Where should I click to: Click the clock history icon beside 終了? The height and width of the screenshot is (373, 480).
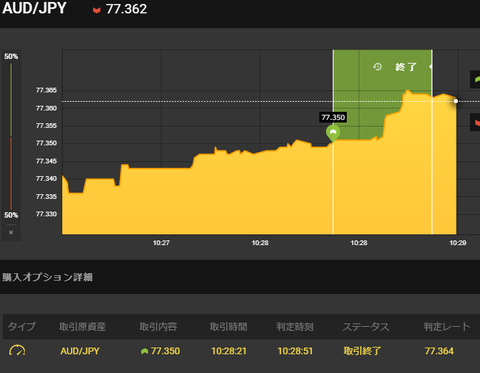click(x=377, y=67)
